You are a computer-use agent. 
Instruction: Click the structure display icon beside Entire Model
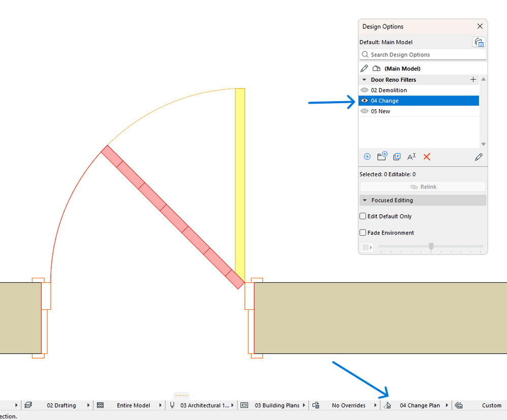pos(100,405)
